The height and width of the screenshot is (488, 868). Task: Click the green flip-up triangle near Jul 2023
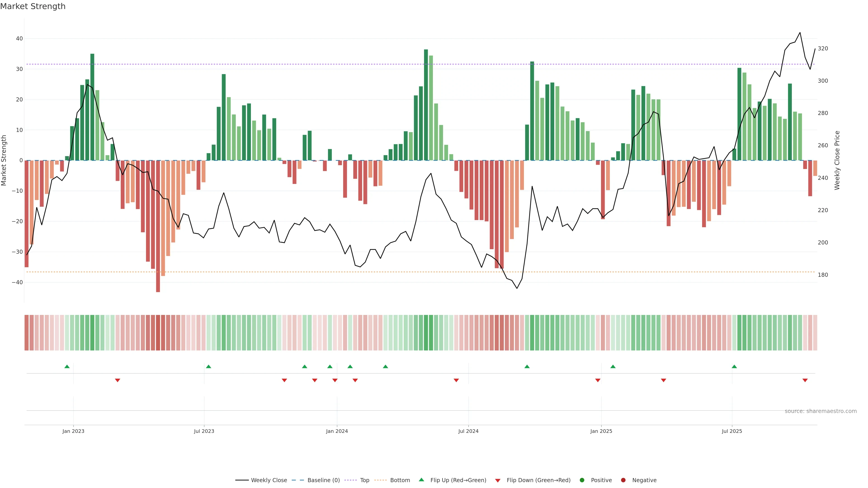click(x=209, y=366)
